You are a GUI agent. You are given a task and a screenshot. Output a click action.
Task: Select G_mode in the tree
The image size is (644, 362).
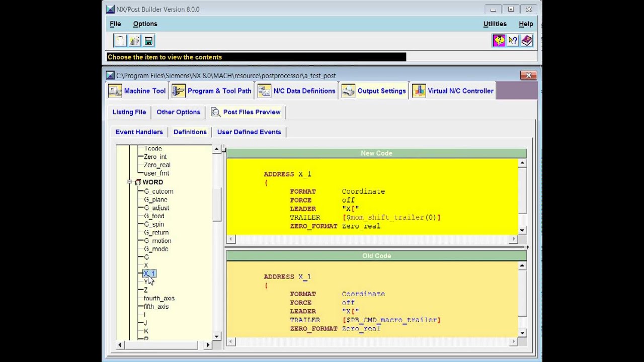pyautogui.click(x=156, y=249)
